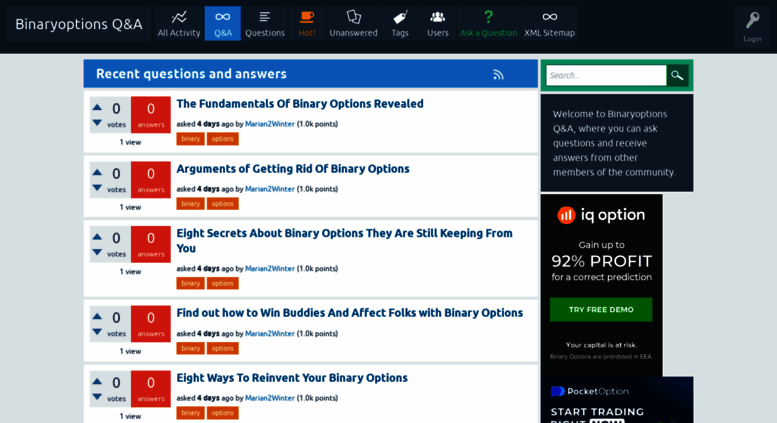Viewport: 777px width, 423px height.
Task: Click the Binaryoptions Q&A site title
Action: [79, 24]
